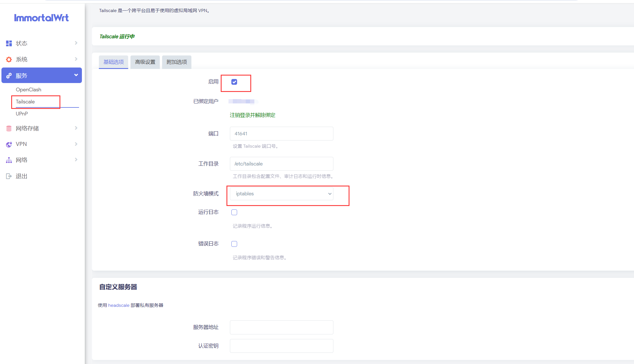Uncheck the 启用 enable checkbox
This screenshot has width=634, height=364.
pos(234,82)
